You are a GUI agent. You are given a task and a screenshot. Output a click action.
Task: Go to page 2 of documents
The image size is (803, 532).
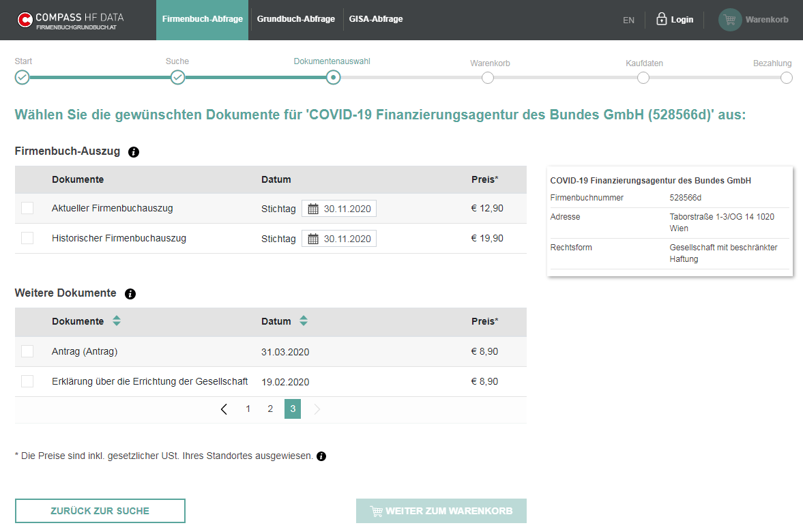[x=270, y=409]
